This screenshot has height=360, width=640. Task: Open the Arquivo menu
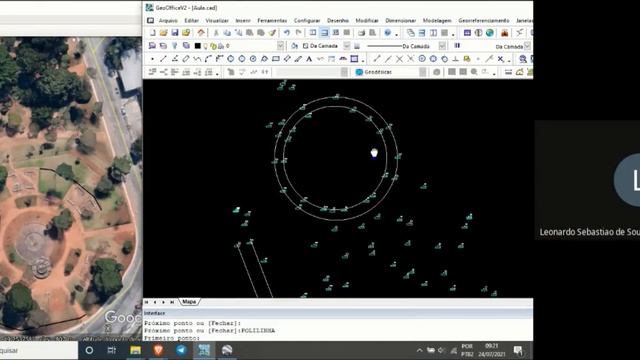pyautogui.click(x=168, y=20)
